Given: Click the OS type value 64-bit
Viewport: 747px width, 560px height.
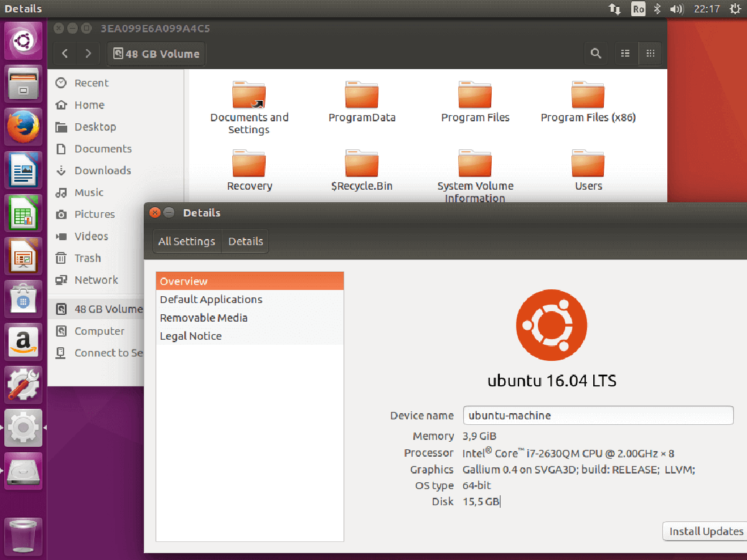Looking at the screenshot, I should point(477,485).
